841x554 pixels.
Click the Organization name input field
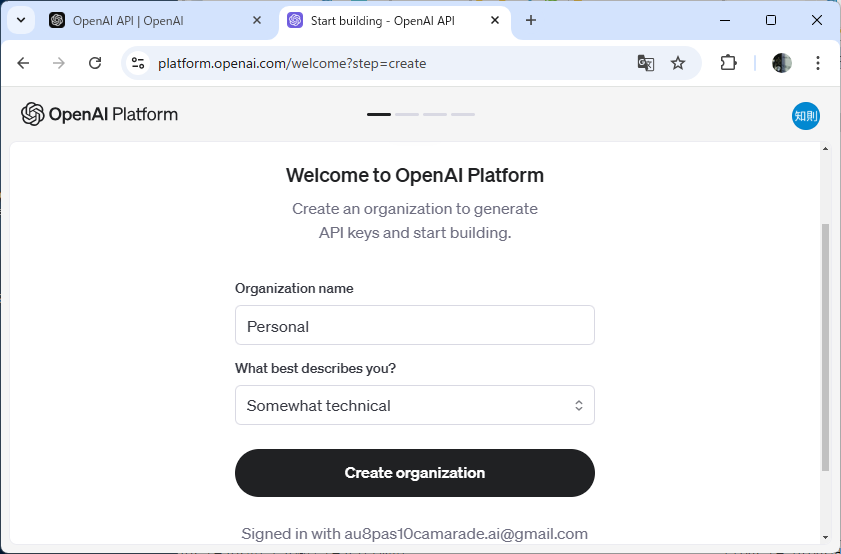[x=415, y=325]
